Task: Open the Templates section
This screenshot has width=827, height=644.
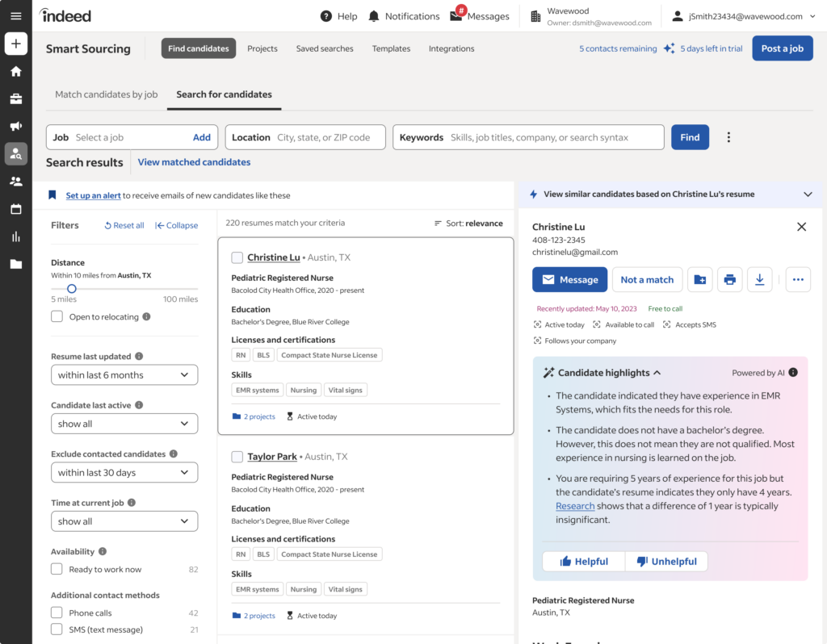Action: (x=391, y=48)
